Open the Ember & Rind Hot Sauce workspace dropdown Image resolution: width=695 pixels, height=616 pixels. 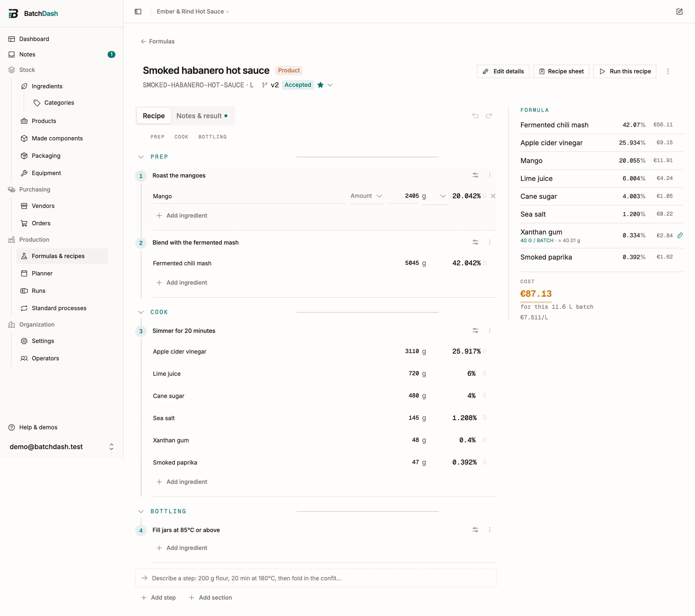(192, 12)
